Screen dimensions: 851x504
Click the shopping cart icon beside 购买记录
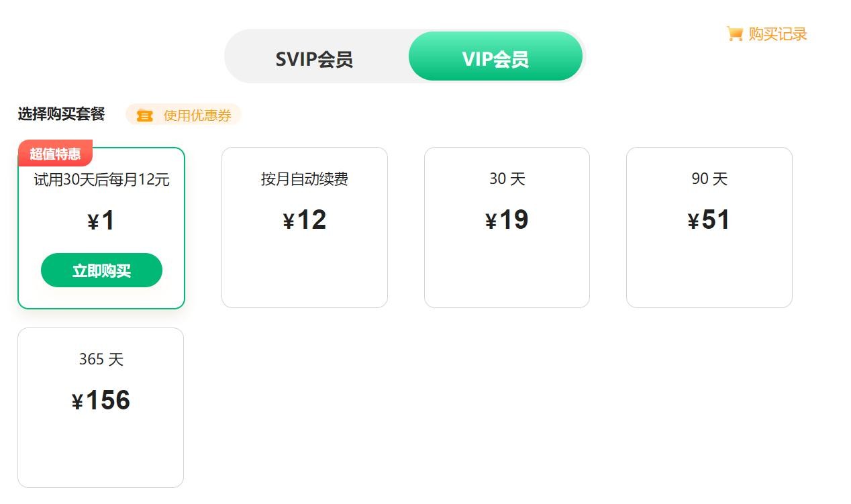pyautogui.click(x=734, y=34)
